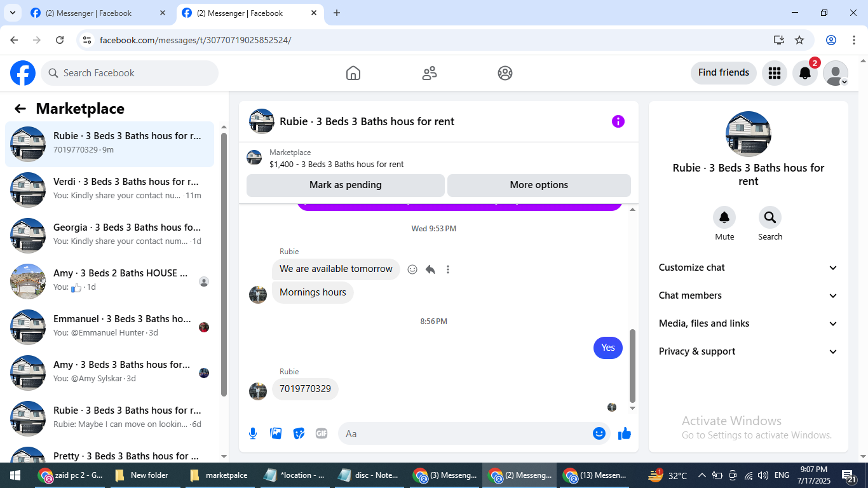Viewport: 868px width, 488px height.
Task: Expand the Customize chat section
Action: 749,268
